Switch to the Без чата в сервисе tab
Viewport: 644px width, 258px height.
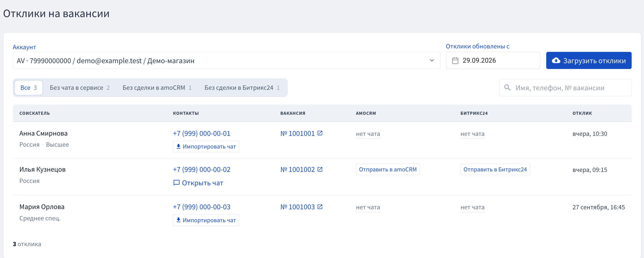point(80,88)
